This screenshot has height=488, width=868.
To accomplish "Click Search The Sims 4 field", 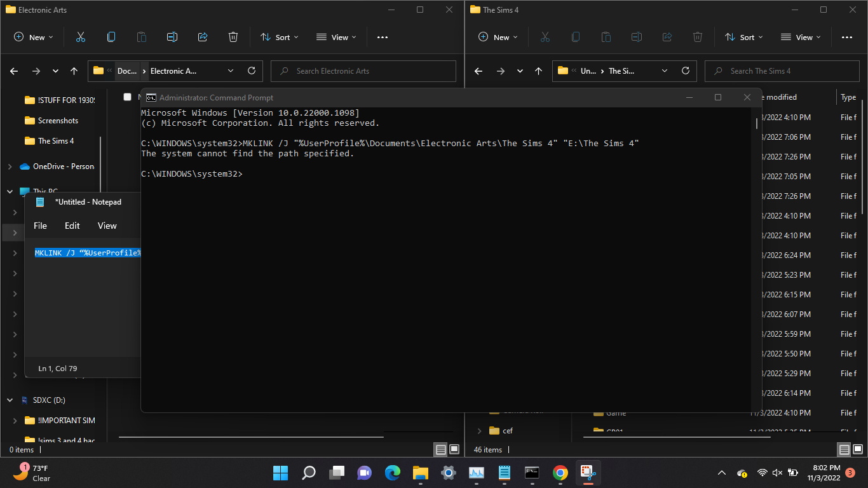I will [x=781, y=71].
